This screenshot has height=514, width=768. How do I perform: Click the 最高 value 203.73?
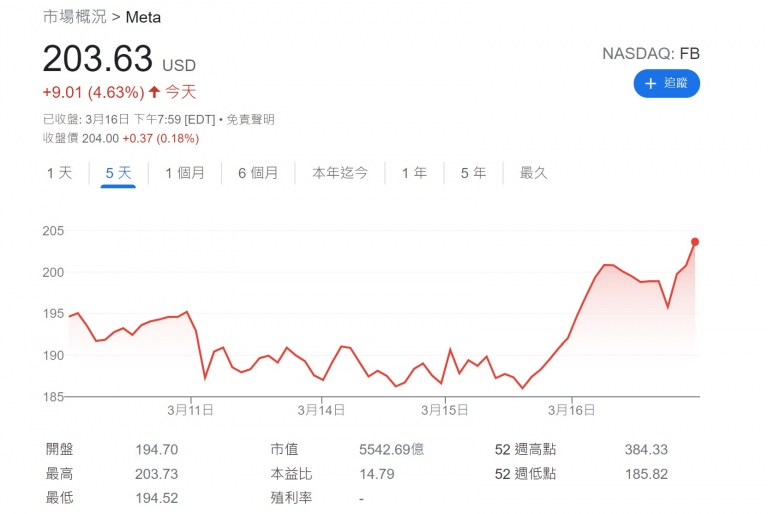point(157,474)
